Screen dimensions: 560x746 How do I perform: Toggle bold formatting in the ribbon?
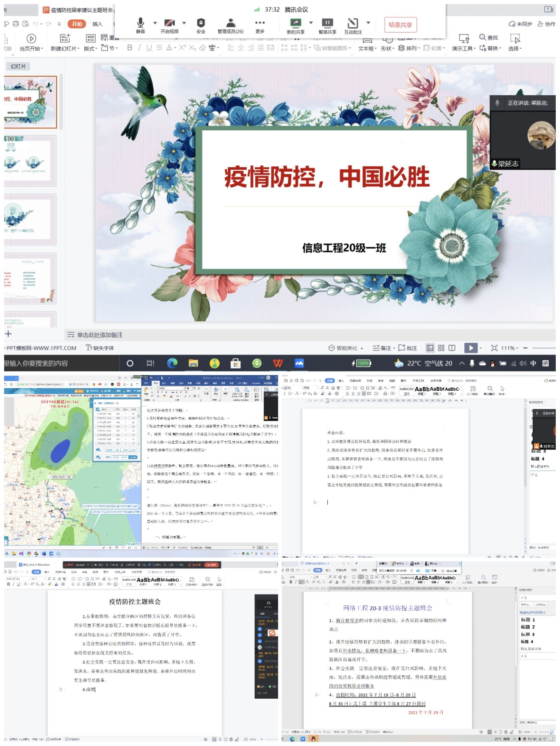click(130, 47)
